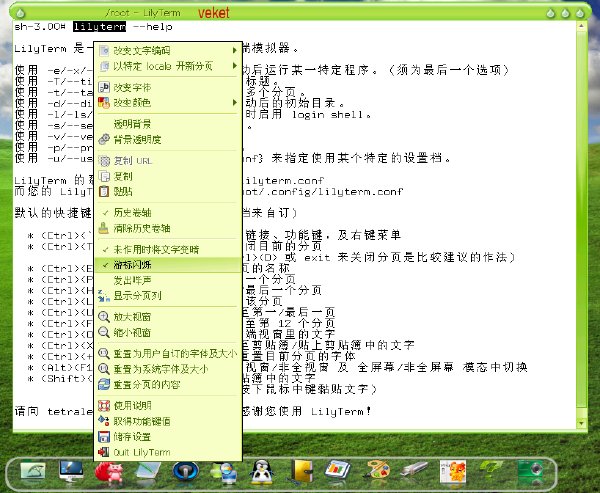Open 使用说明 with the lifebuoy help icon
Viewport: 600px width, 493px height.
[168, 406]
